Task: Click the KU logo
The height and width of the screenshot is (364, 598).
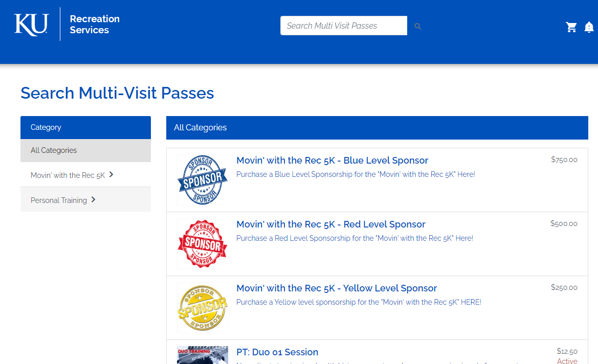Action: (x=31, y=25)
